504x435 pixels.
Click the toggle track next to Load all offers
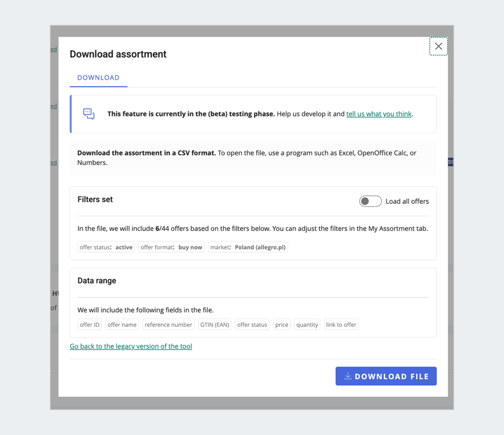[370, 201]
